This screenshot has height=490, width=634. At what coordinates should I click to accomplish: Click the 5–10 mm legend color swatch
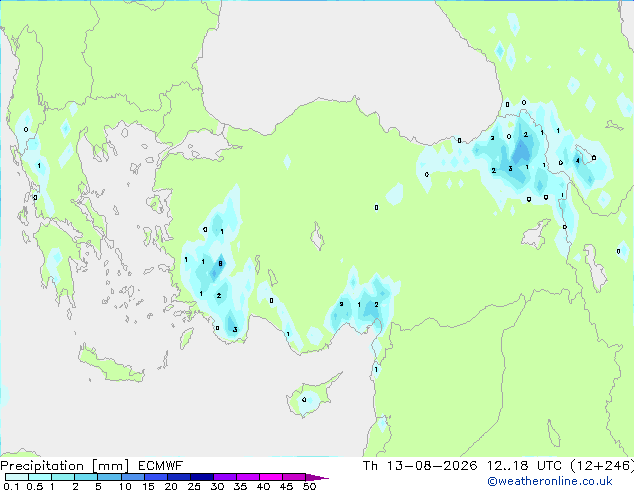[109, 477]
